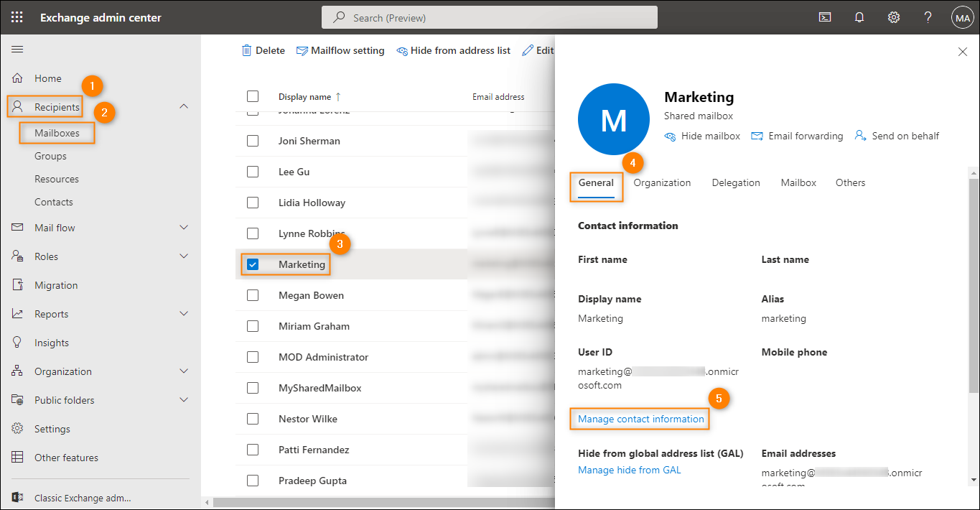Click the Reports chart icon
The width and height of the screenshot is (980, 510).
coord(18,314)
